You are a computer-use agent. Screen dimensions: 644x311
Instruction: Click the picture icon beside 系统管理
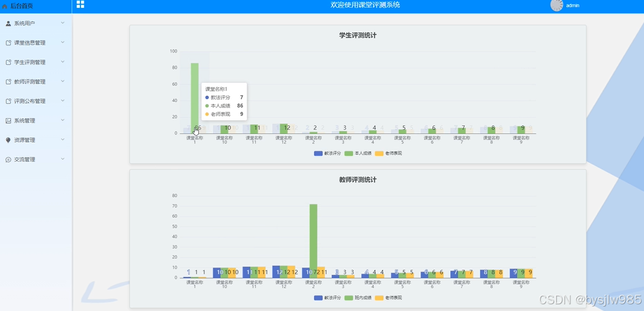click(8, 120)
